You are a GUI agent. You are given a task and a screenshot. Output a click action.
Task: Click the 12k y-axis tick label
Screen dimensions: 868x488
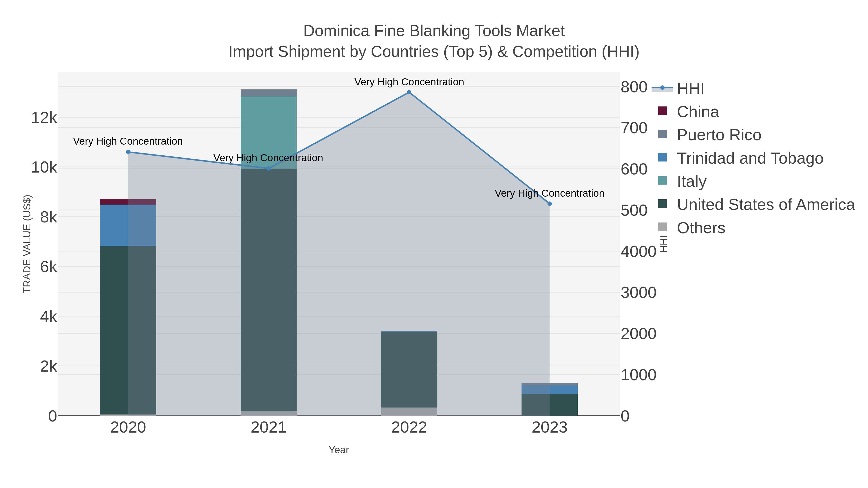click(44, 118)
